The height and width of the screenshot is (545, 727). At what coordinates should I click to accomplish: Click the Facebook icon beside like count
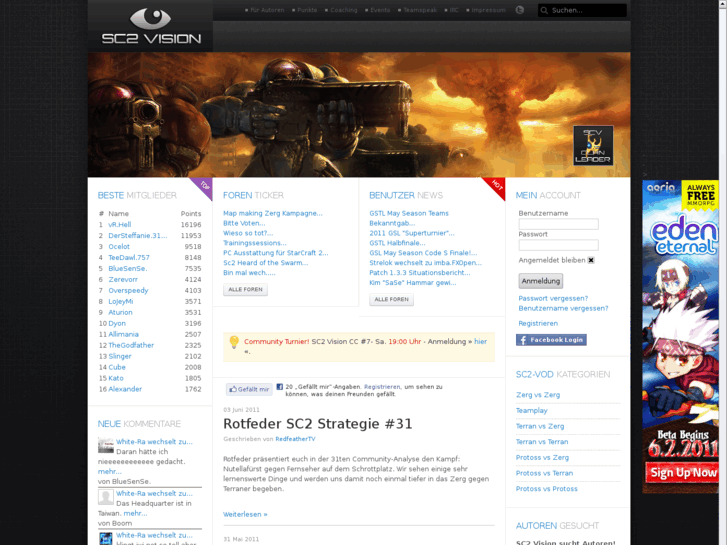pos(280,386)
